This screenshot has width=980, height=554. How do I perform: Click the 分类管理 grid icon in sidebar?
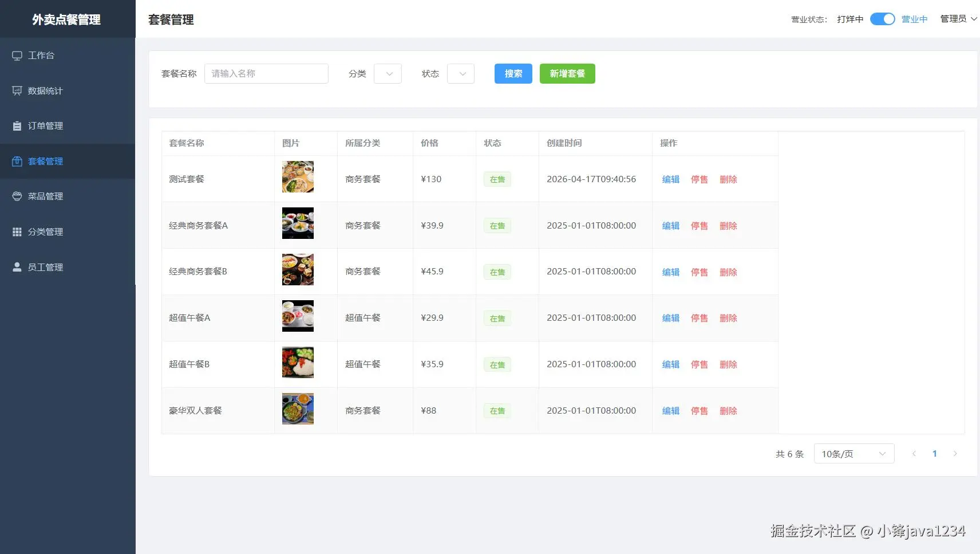point(17,232)
